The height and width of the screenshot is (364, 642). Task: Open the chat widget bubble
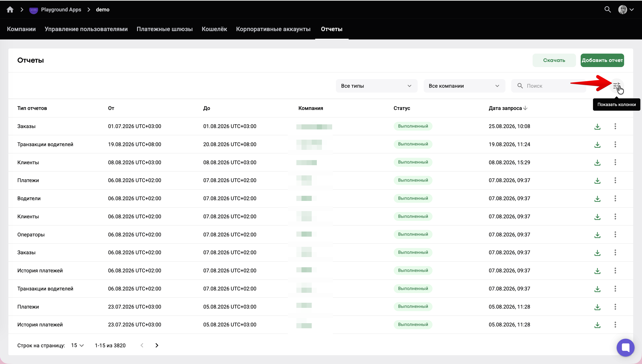coord(626,348)
